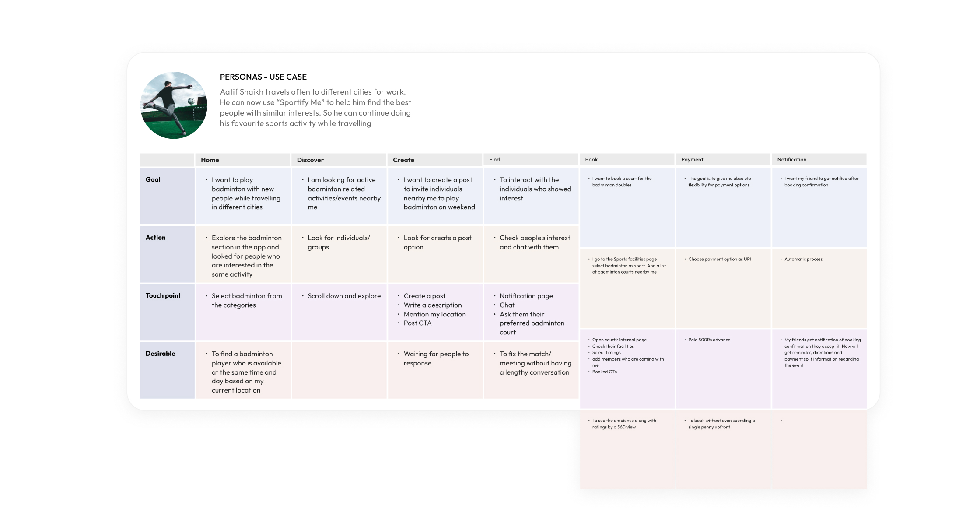The image size is (980, 512).
Task: Select the Payment column header
Action: (692, 160)
